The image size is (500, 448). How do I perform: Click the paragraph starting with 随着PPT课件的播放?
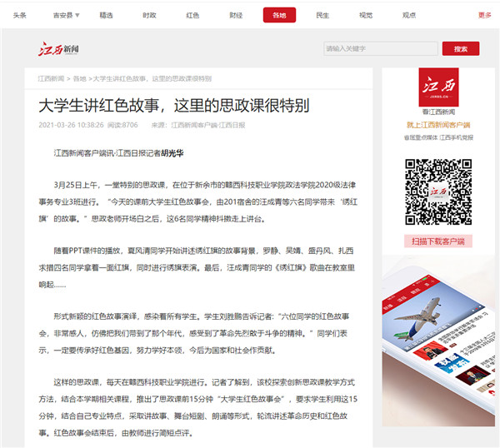click(197, 267)
